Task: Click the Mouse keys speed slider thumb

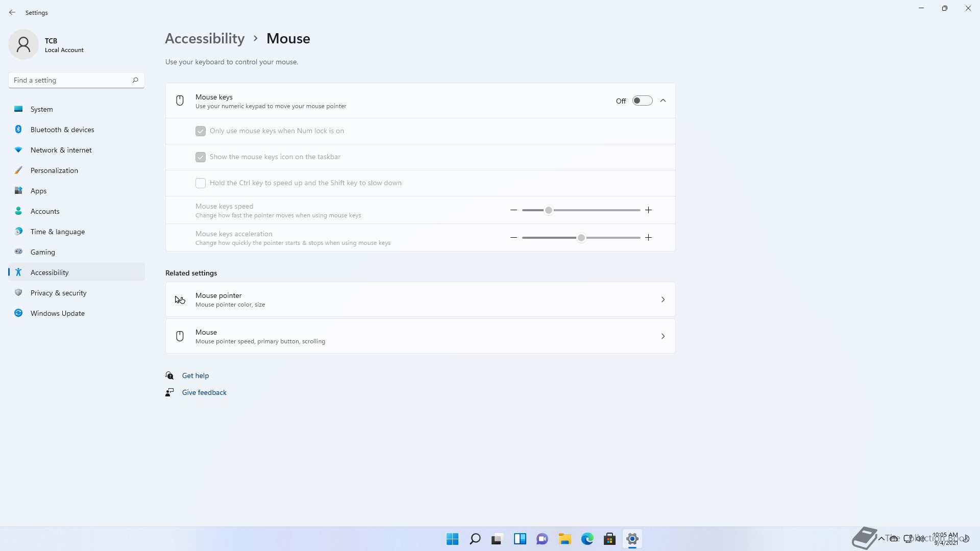Action: click(549, 210)
